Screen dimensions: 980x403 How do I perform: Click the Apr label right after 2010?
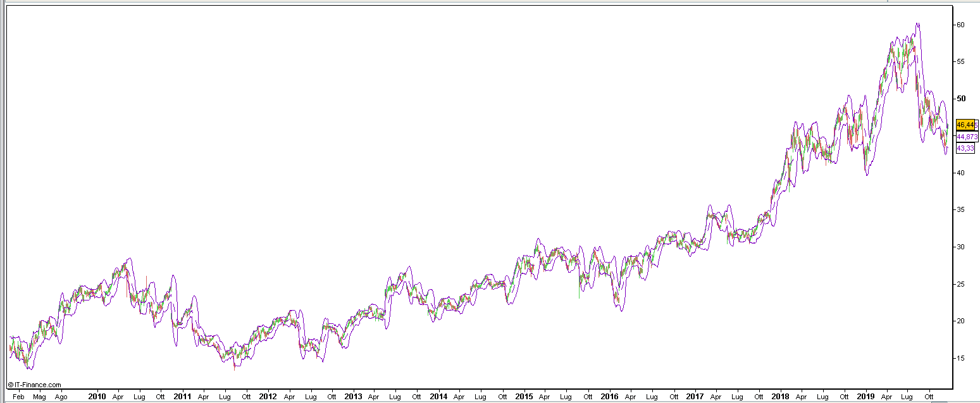(118, 397)
